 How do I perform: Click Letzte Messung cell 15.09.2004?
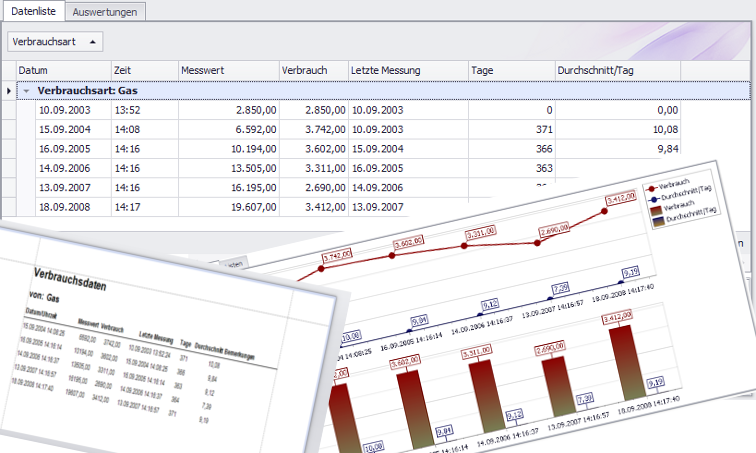click(x=408, y=149)
